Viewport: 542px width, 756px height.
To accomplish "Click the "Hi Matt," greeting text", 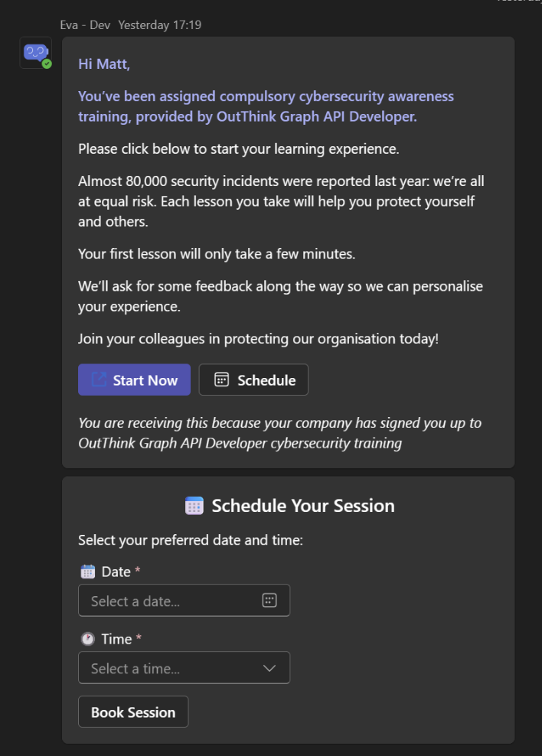I will (104, 64).
